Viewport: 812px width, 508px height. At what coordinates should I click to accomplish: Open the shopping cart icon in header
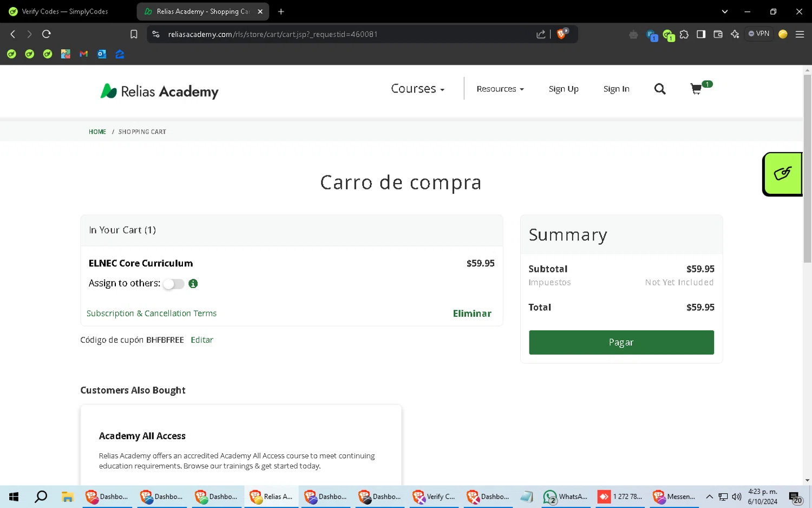tap(696, 89)
